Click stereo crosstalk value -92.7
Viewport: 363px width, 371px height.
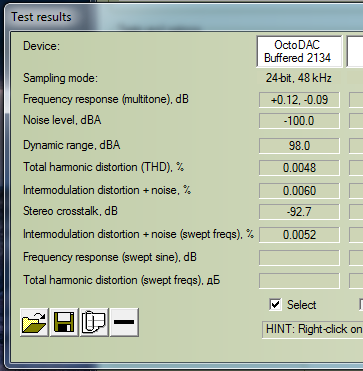tap(299, 212)
